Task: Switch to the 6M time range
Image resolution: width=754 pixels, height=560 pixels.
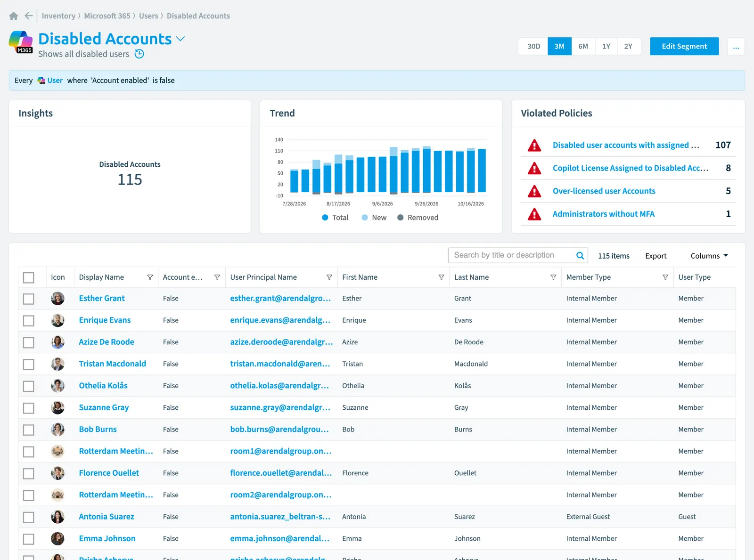Action: 583,47
